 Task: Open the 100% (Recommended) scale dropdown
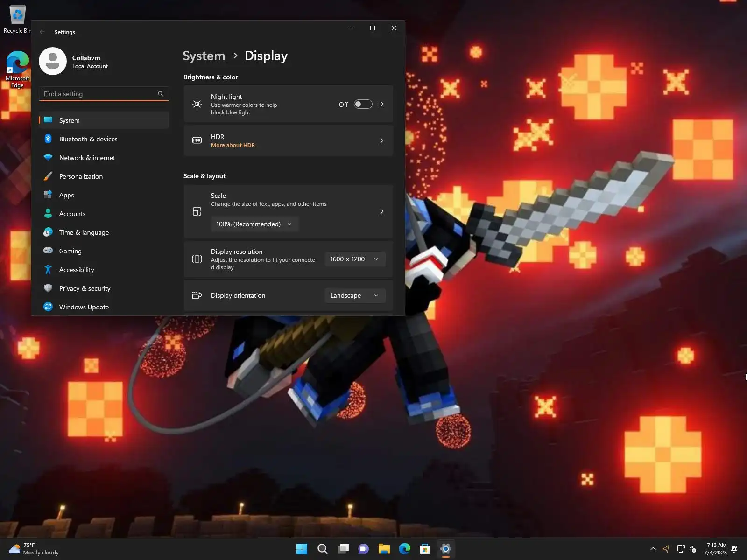pyautogui.click(x=254, y=224)
